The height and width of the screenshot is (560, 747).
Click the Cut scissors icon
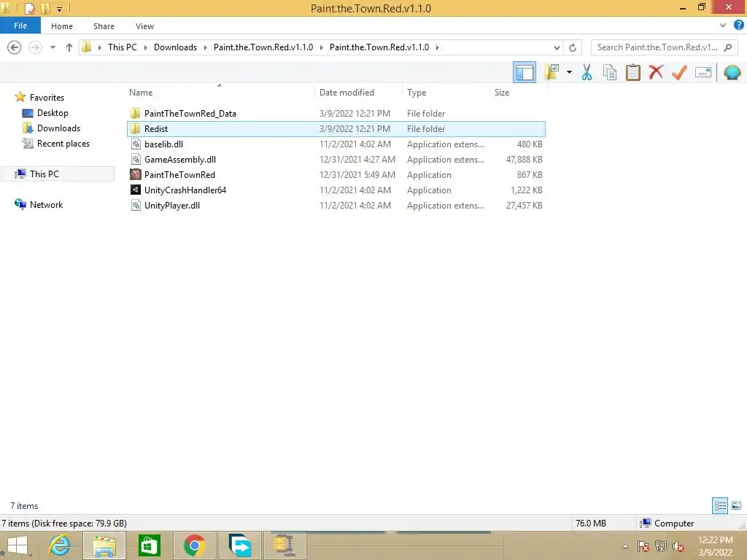587,72
